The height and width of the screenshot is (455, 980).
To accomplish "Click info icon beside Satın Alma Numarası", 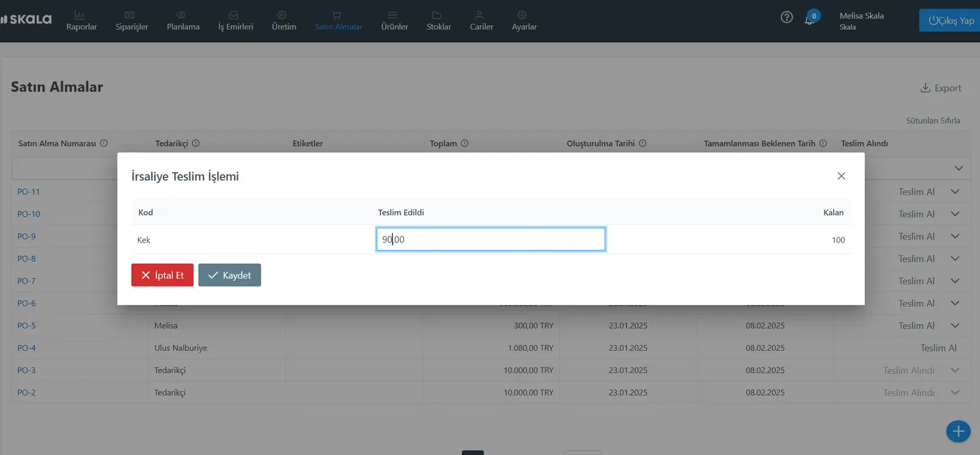I will pos(104,143).
